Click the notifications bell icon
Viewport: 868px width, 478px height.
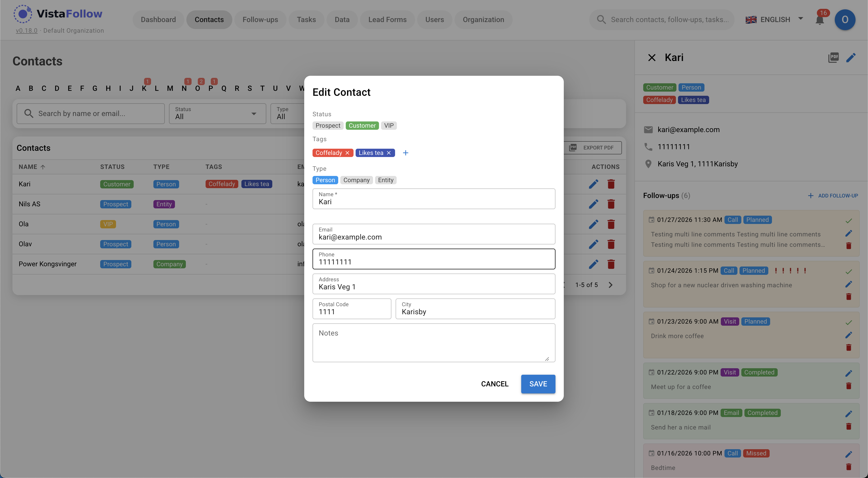click(819, 20)
